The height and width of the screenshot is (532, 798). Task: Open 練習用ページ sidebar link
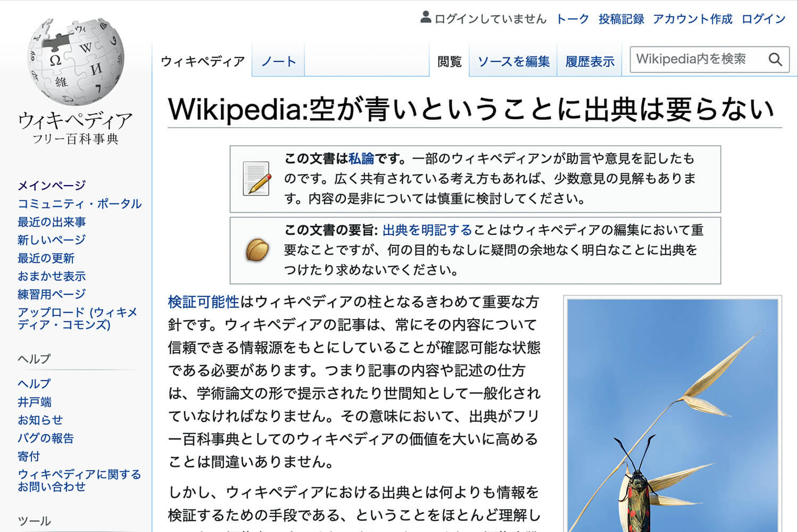click(52, 294)
